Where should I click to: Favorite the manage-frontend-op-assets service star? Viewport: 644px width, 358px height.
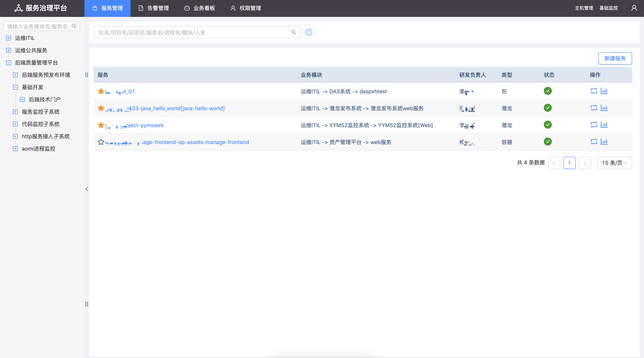tap(101, 142)
